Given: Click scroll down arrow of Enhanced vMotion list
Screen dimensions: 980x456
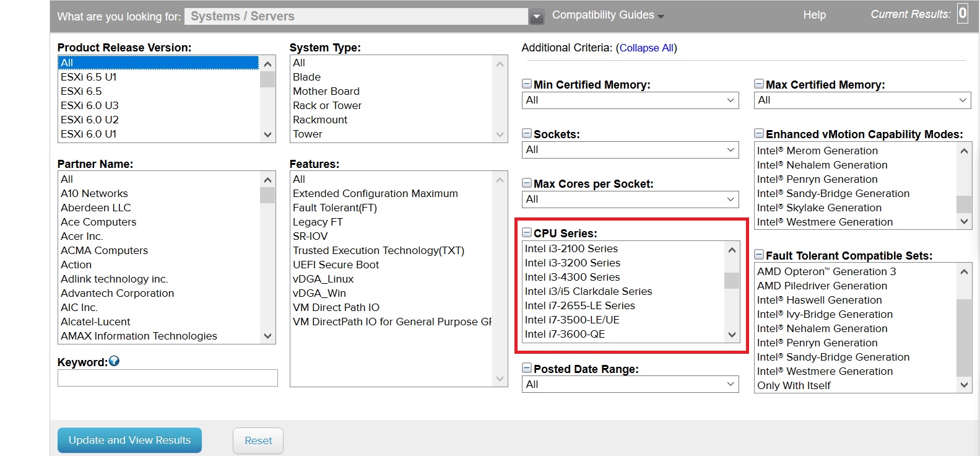Looking at the screenshot, I should click(964, 221).
